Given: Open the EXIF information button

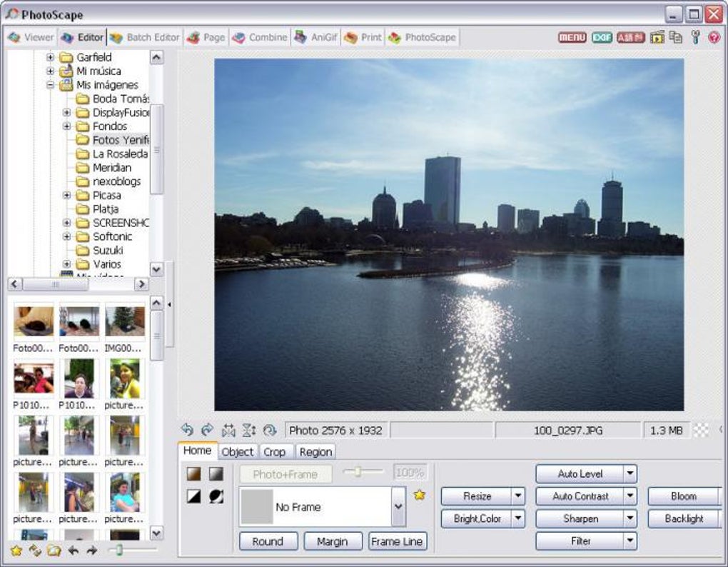Looking at the screenshot, I should [x=602, y=37].
